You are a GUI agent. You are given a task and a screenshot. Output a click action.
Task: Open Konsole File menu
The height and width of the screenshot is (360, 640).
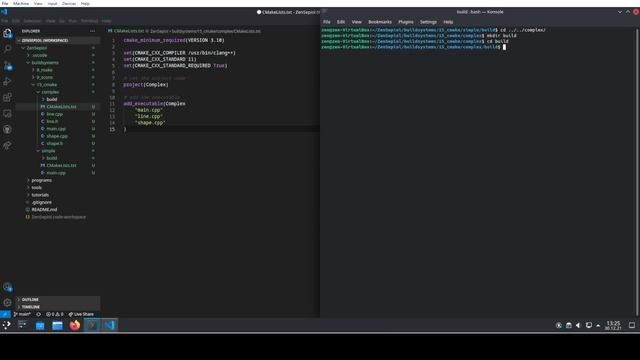tap(327, 22)
